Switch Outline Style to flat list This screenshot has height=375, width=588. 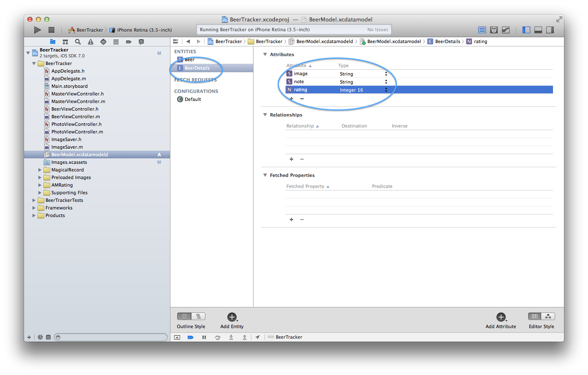(184, 316)
